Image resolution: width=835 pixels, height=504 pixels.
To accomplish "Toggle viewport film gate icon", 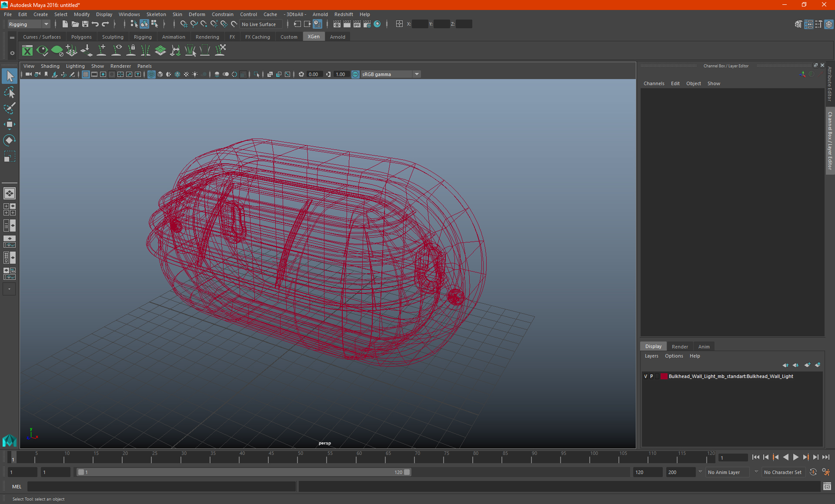I will (94, 74).
